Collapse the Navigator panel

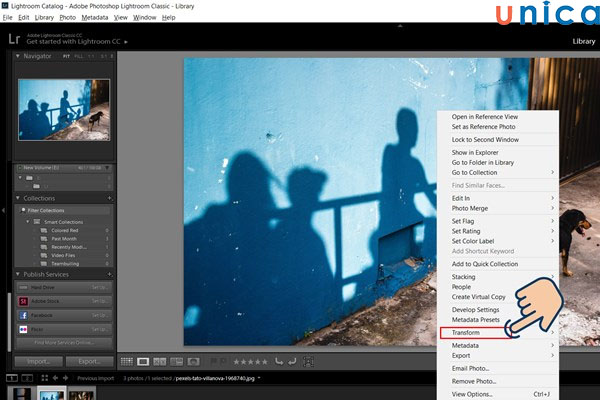[20, 57]
